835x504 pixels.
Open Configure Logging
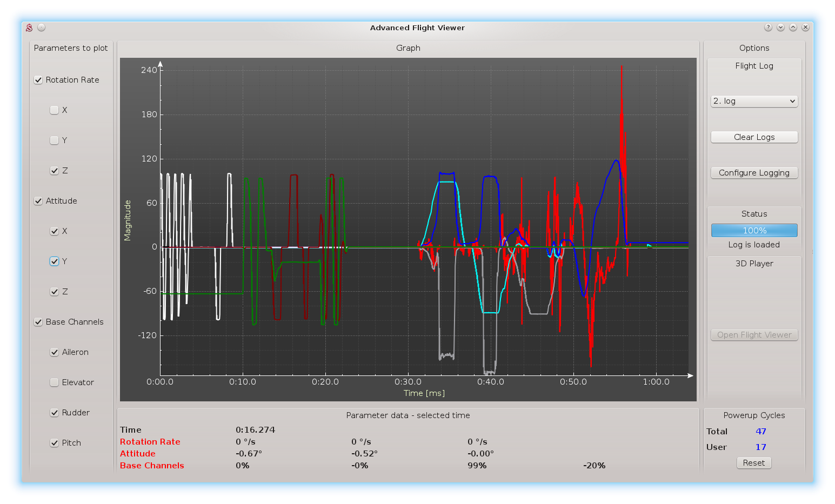point(754,173)
